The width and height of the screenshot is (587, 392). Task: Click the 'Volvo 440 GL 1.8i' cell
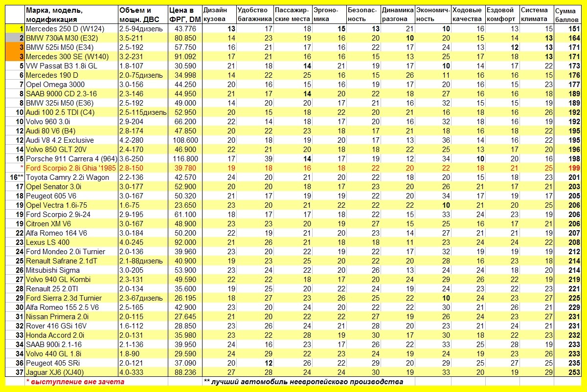click(71, 354)
